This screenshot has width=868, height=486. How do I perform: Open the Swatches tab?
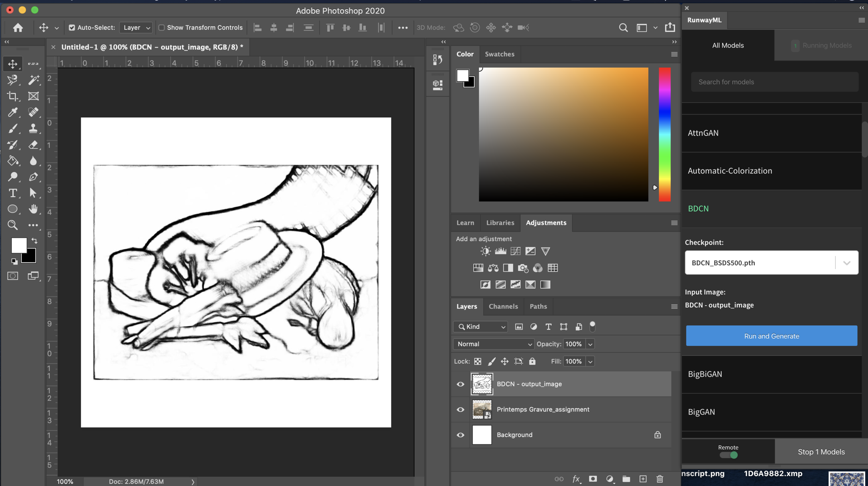pyautogui.click(x=499, y=54)
